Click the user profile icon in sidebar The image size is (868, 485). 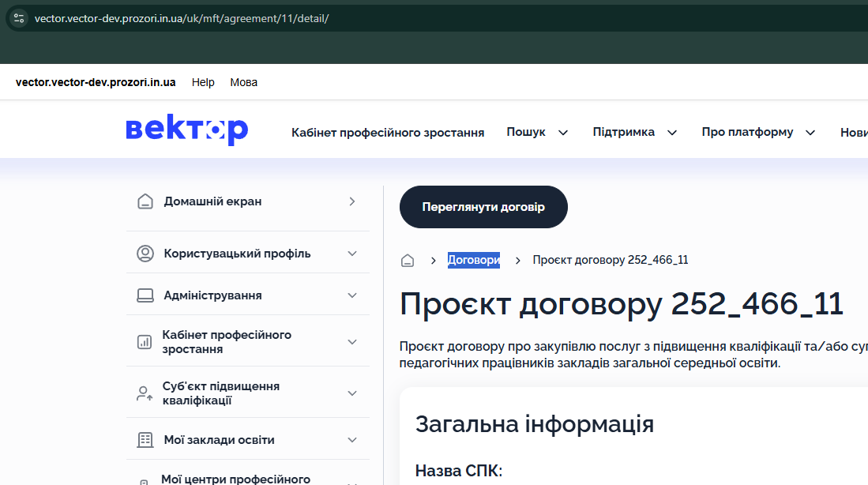pos(145,254)
